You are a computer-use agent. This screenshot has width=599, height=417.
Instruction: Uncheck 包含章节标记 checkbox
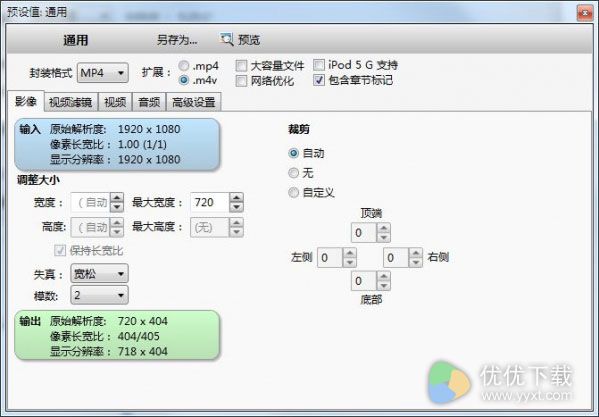pos(319,80)
